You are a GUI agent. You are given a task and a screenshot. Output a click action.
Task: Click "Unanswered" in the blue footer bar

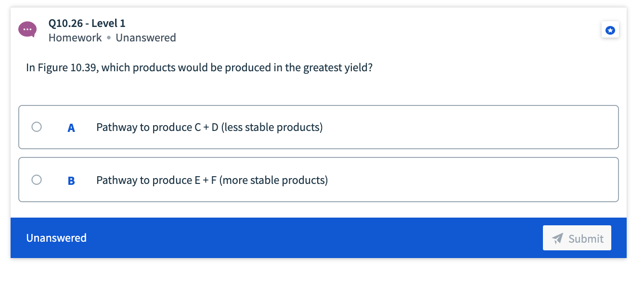click(x=56, y=238)
